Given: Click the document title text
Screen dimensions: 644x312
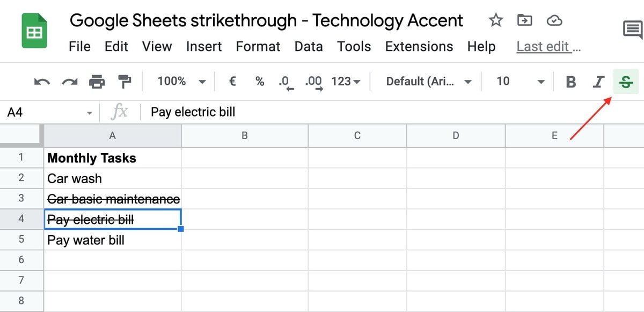Looking at the screenshot, I should (267, 20).
